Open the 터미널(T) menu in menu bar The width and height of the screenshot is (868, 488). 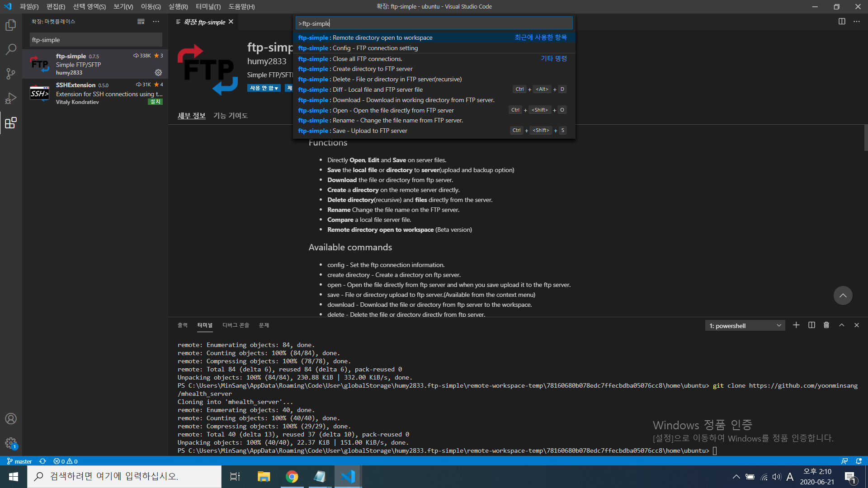tap(208, 7)
